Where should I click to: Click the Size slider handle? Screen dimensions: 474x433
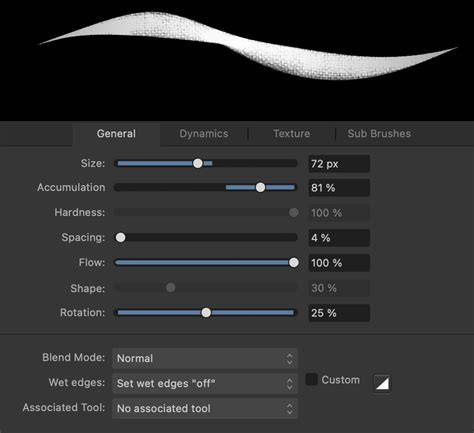(x=198, y=163)
